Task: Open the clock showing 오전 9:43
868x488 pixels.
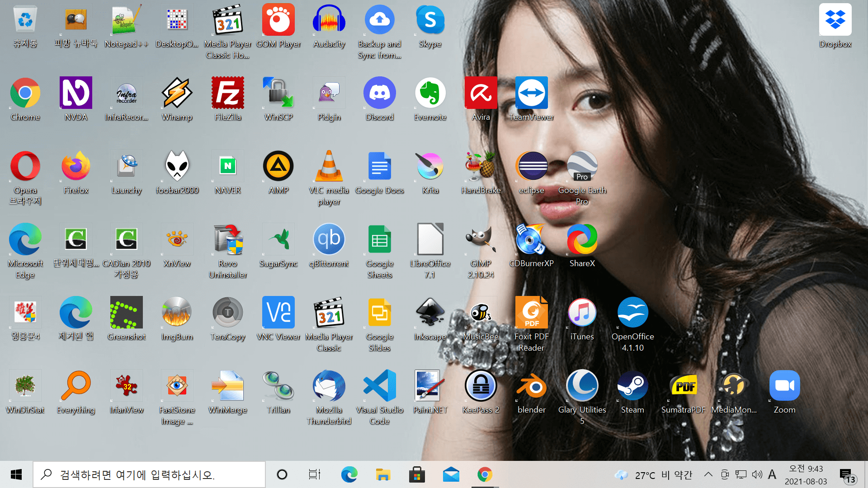Action: point(806,474)
